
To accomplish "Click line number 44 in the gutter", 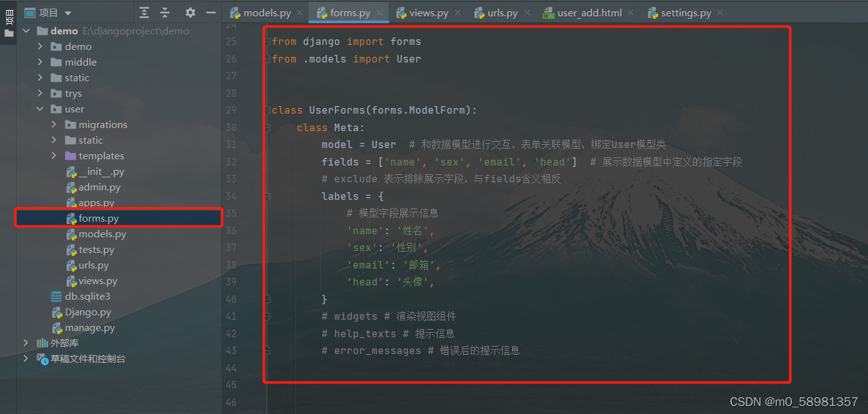I will tap(231, 368).
